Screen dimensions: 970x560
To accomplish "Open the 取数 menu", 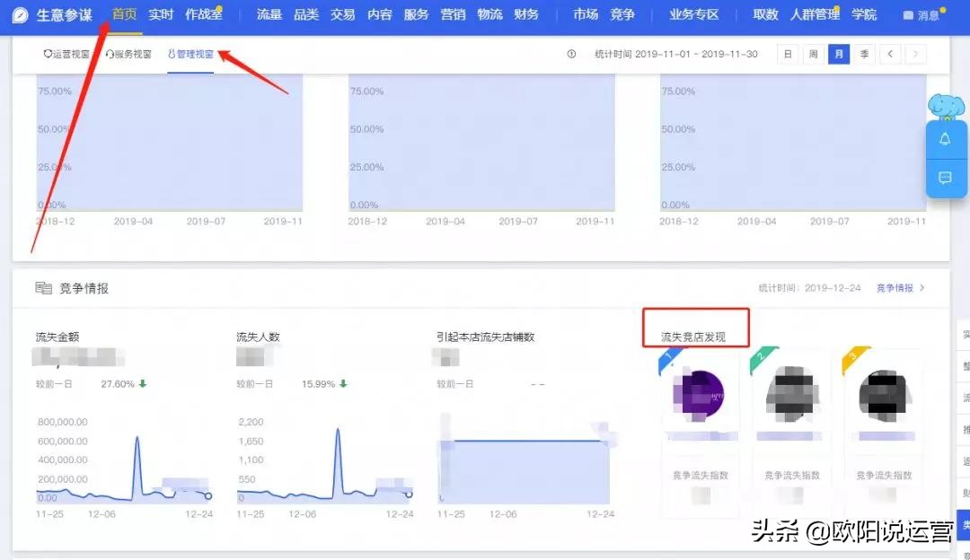I will pos(765,14).
